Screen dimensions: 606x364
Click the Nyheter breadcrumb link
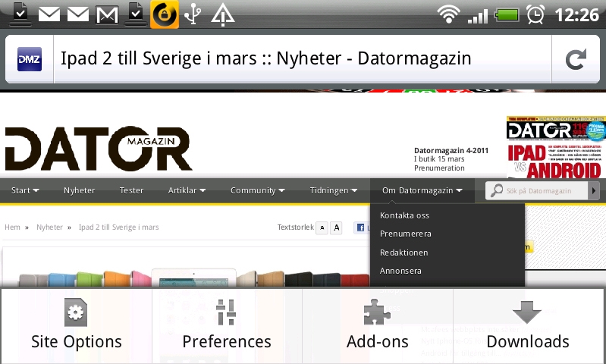49,227
